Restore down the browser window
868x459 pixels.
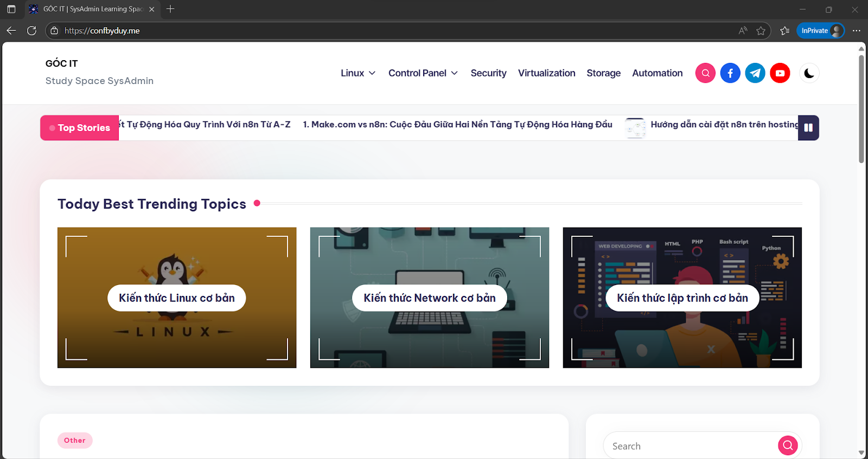click(x=828, y=9)
